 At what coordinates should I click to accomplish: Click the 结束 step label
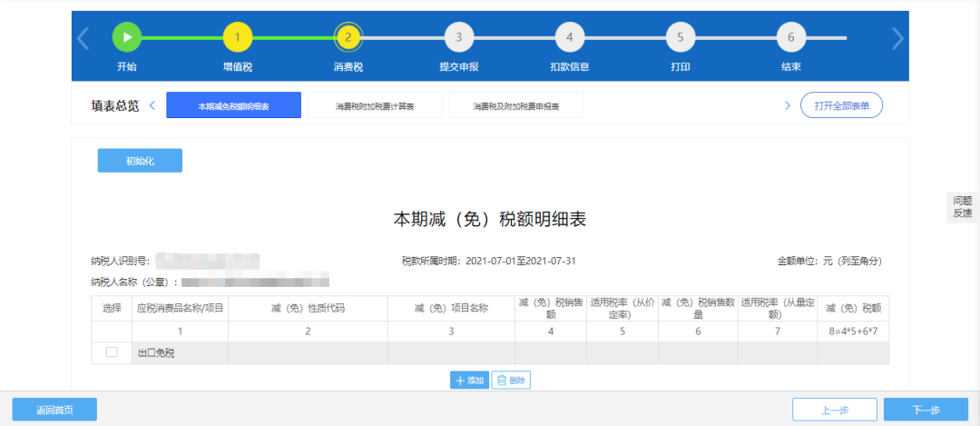point(790,67)
